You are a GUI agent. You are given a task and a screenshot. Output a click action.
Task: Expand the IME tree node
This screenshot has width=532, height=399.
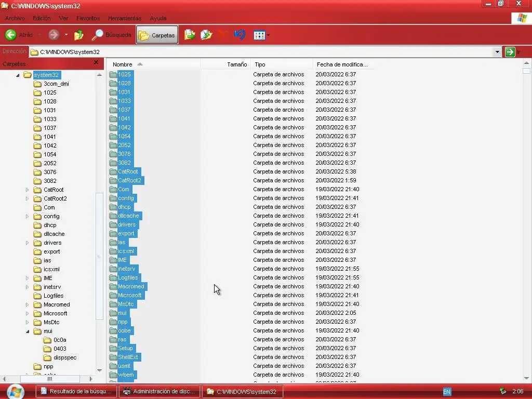(x=27, y=278)
